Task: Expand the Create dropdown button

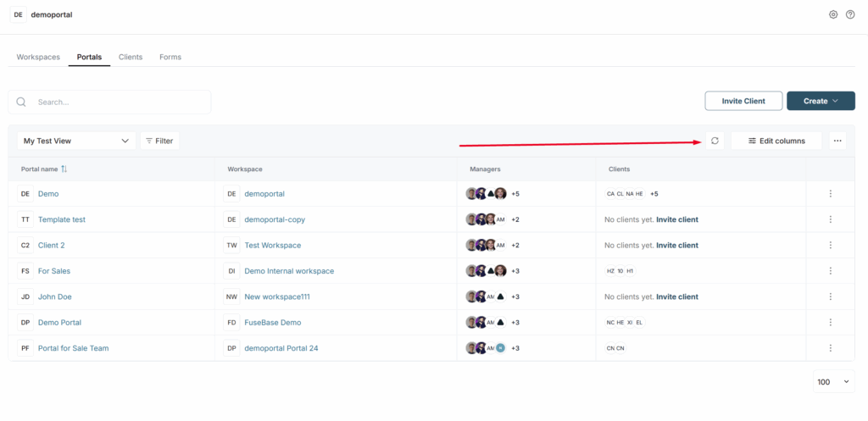Action: click(821, 101)
